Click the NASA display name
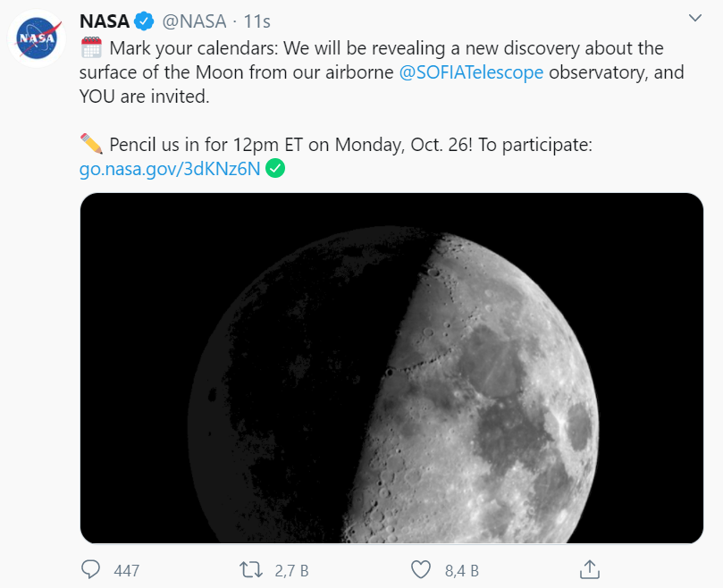 [105, 21]
